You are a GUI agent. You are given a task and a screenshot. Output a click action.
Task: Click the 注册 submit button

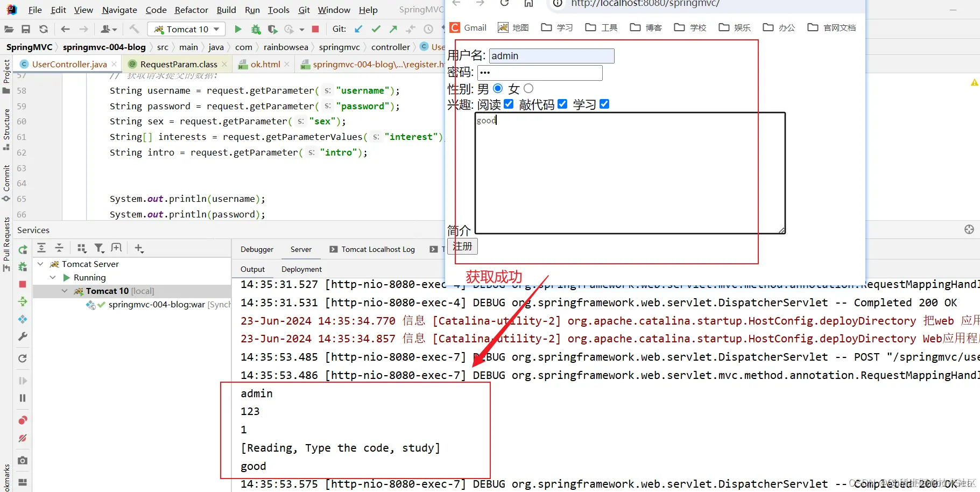pos(462,246)
